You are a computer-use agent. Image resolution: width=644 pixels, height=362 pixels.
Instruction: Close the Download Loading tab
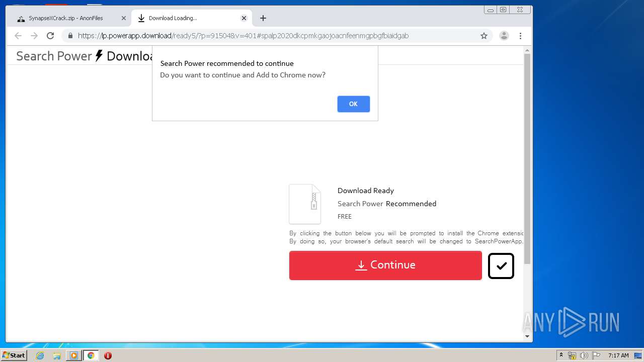point(244,18)
